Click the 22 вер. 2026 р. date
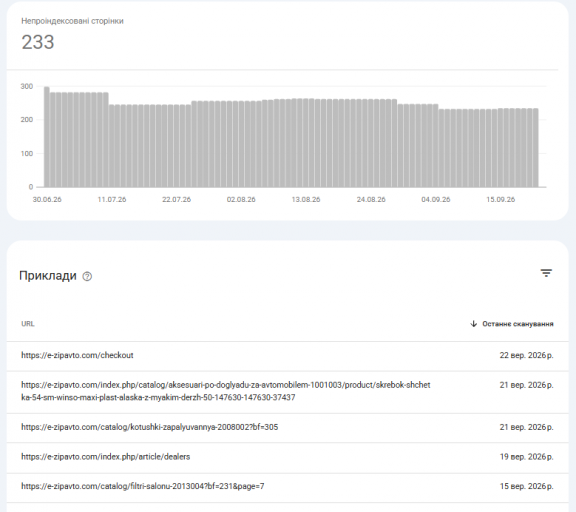 tap(526, 356)
